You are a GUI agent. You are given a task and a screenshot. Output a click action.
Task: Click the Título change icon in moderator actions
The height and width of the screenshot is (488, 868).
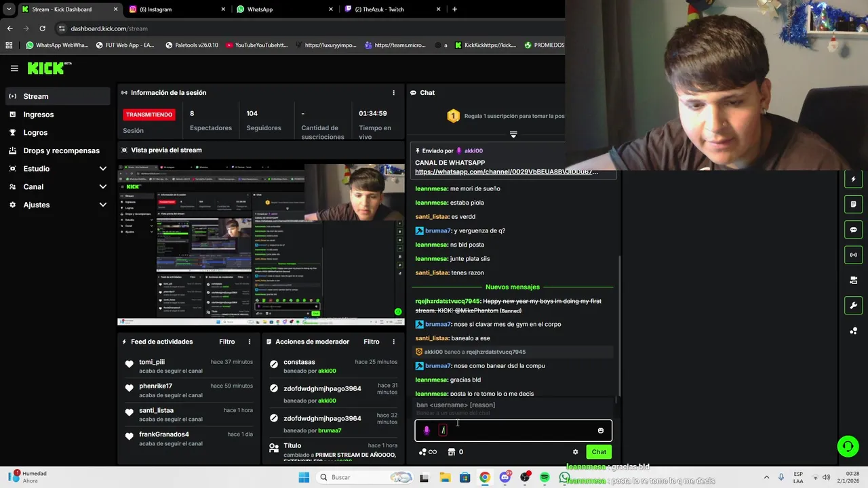click(x=274, y=447)
